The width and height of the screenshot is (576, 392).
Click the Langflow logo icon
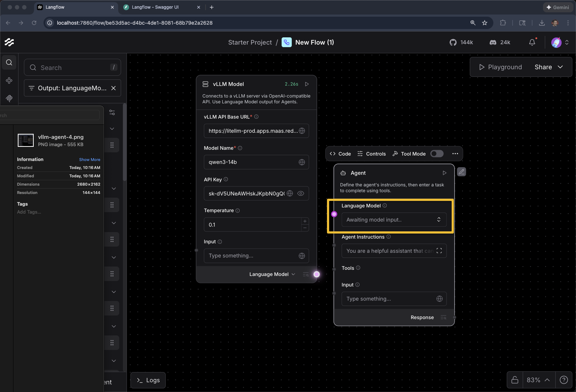[x=9, y=42]
